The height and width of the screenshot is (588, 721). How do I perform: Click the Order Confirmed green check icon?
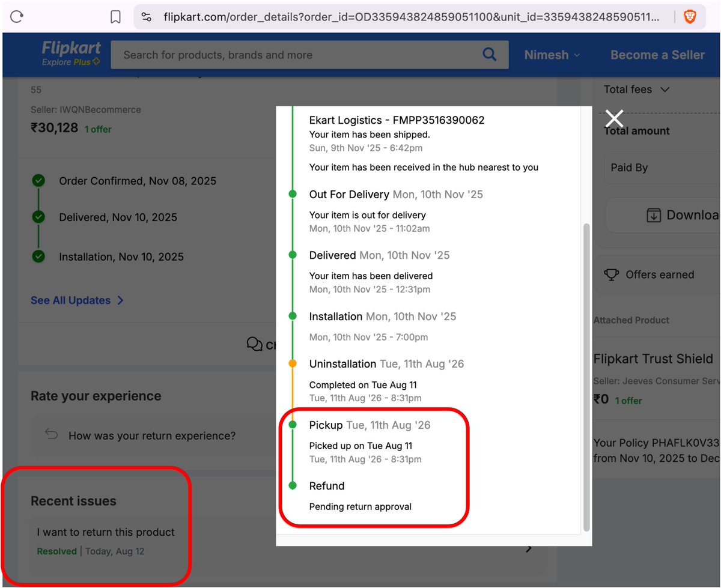coord(38,181)
